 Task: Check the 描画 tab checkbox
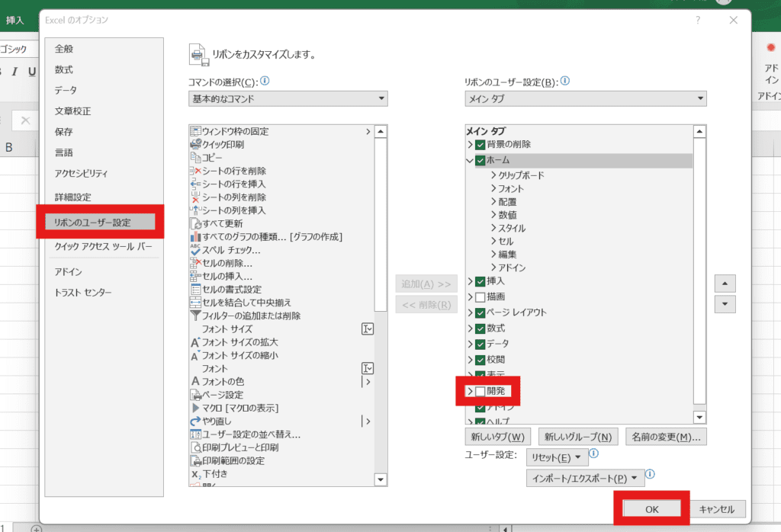[x=480, y=296]
